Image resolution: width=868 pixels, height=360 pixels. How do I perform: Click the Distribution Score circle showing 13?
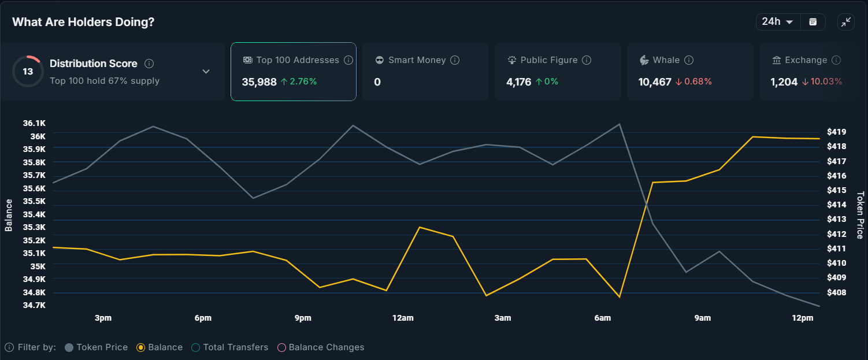pyautogui.click(x=28, y=71)
